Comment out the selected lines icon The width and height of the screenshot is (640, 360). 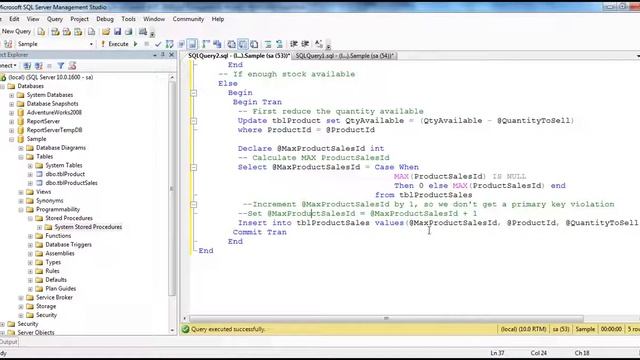pyautogui.click(x=268, y=44)
